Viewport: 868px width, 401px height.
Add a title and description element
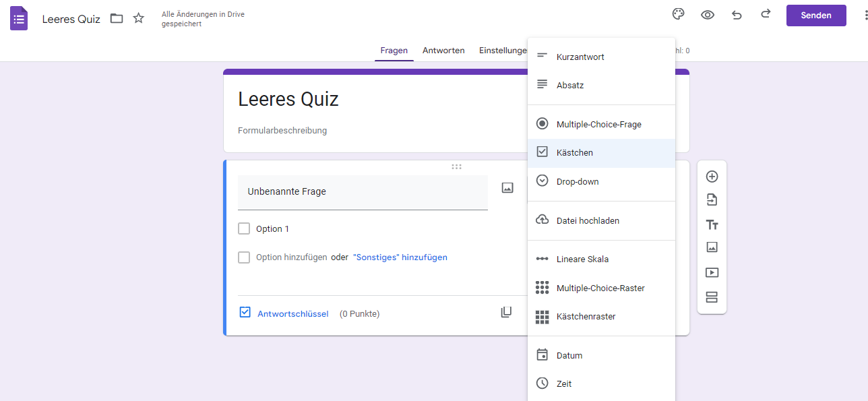click(712, 224)
